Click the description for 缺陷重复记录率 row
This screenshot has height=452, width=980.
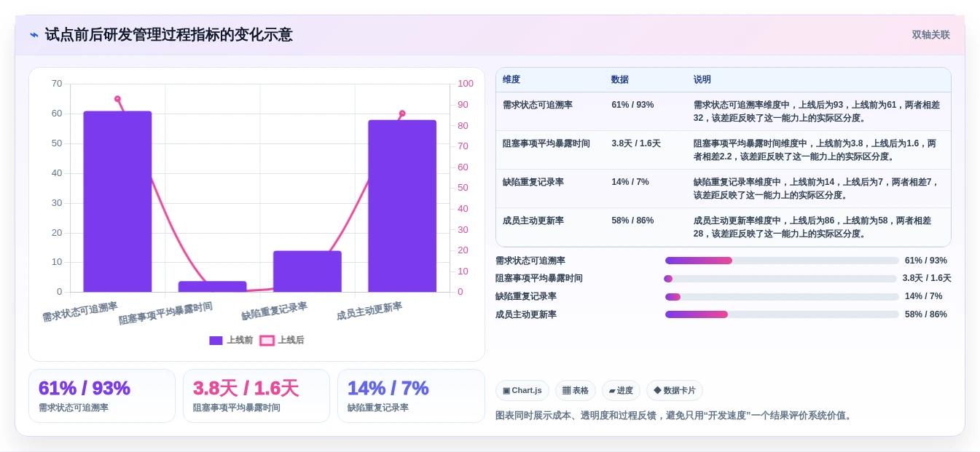tap(816, 189)
